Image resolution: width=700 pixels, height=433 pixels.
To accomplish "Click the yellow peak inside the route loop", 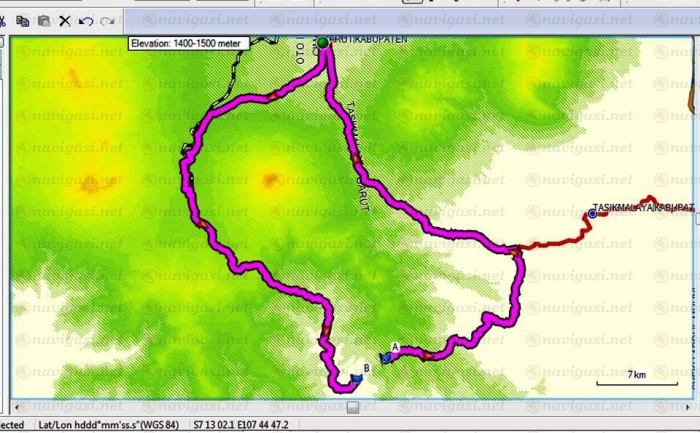I will click(268, 180).
